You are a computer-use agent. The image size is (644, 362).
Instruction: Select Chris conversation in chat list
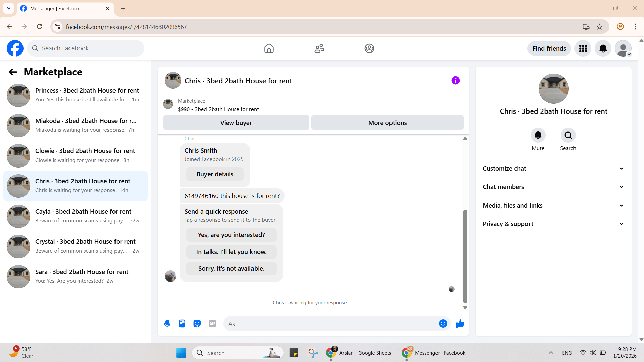(76, 186)
